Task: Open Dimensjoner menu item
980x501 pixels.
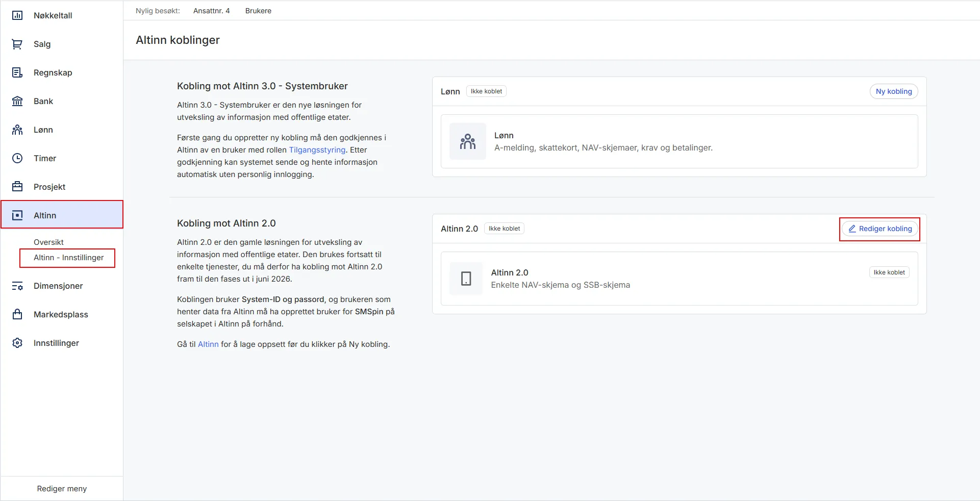Action: click(62, 286)
